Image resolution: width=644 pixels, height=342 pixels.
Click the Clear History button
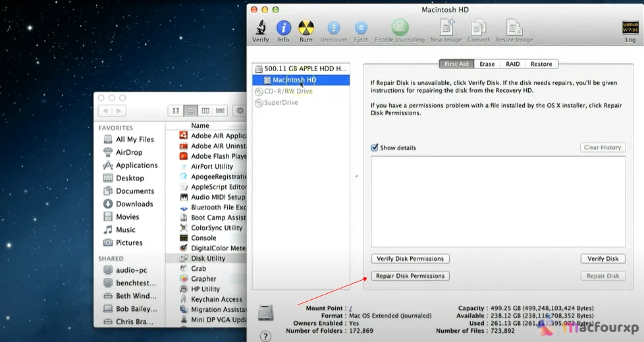(603, 147)
